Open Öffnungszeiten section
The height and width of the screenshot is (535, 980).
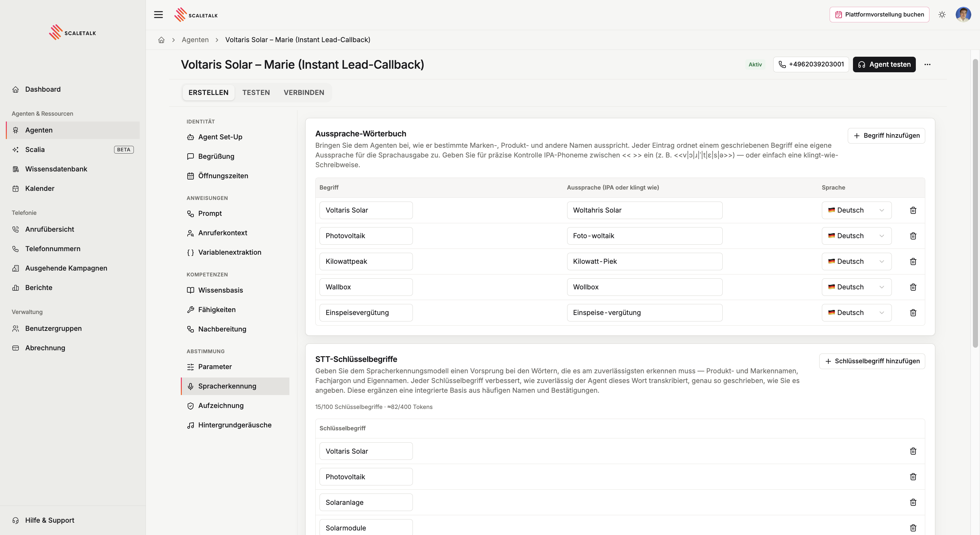click(x=235, y=176)
